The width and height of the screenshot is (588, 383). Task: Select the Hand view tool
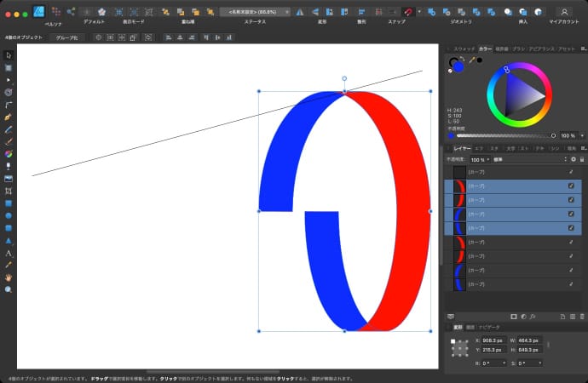tap(9, 277)
